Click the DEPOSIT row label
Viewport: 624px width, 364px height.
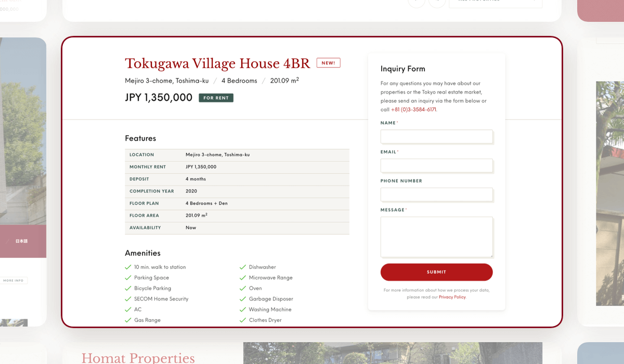coord(139,179)
